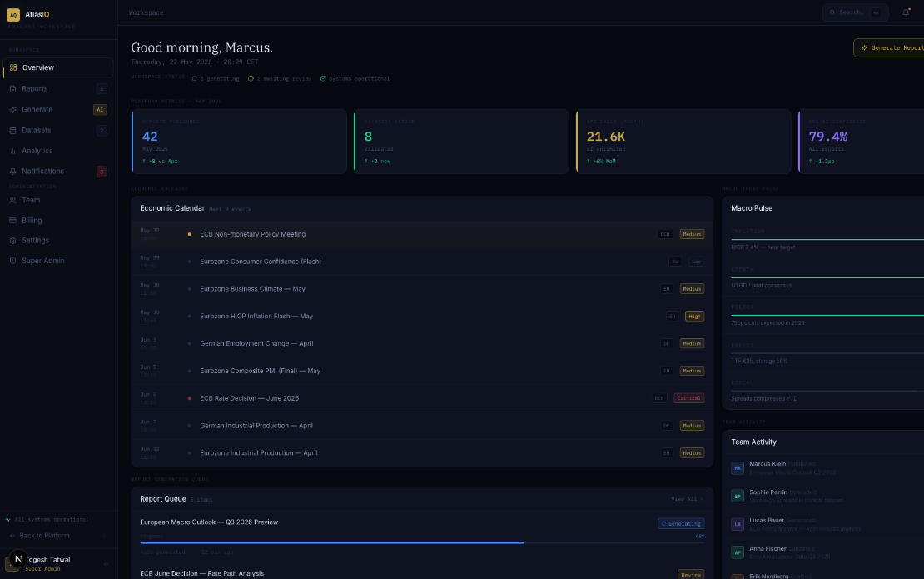
Task: Click the Back to Platform link
Action: pos(44,536)
